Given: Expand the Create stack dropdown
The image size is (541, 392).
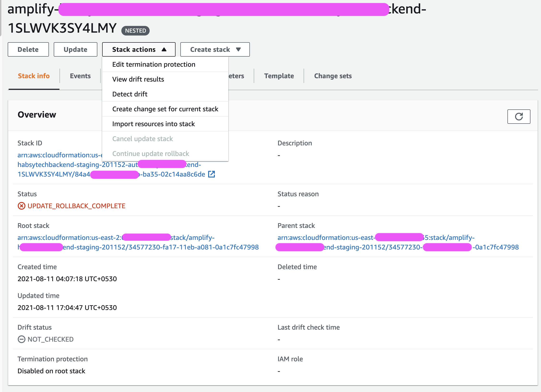Looking at the screenshot, I should coord(215,49).
